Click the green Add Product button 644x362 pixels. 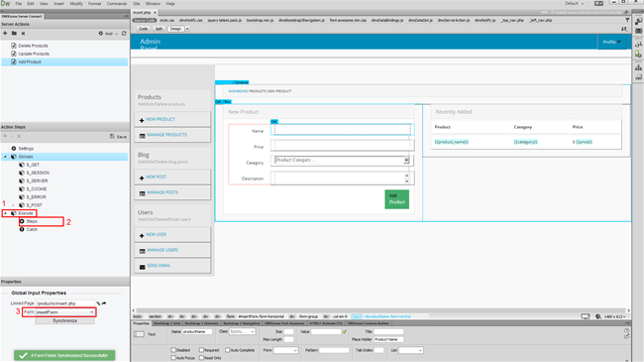[396, 199]
